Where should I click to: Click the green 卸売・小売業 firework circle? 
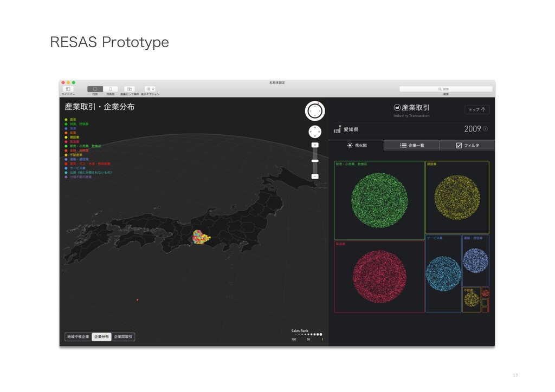[379, 200]
